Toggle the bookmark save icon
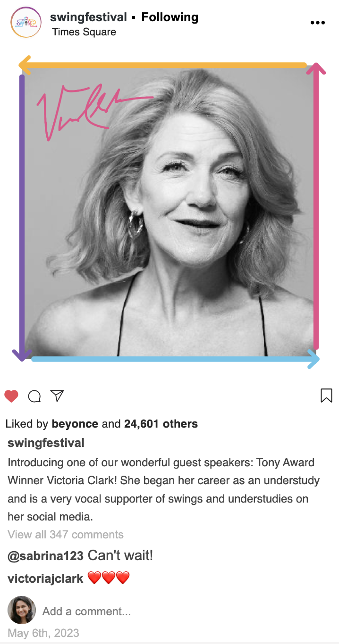The width and height of the screenshot is (339, 644). click(326, 396)
